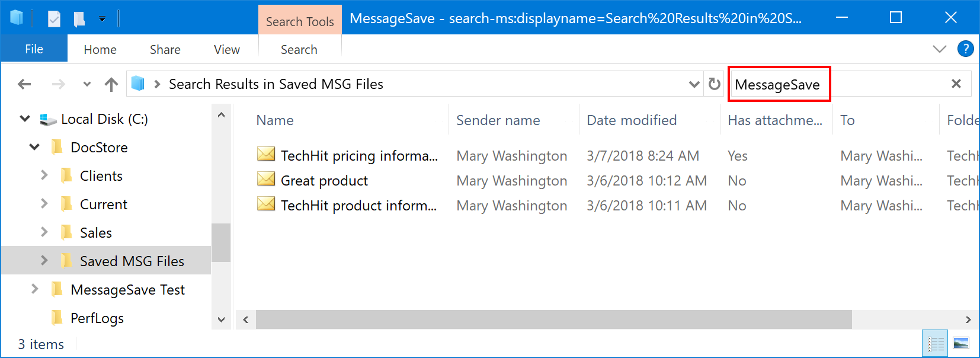Click the horizontal scrollbar right arrow

point(968,320)
